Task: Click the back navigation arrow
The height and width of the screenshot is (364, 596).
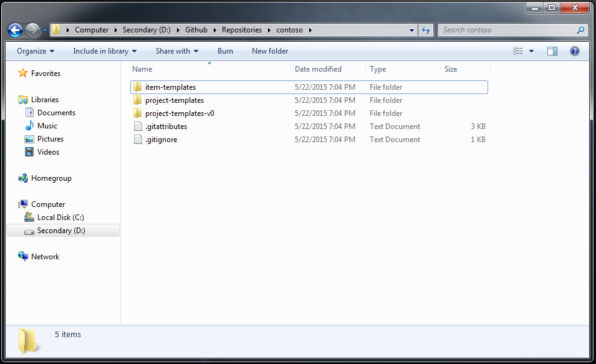Action: (15, 29)
